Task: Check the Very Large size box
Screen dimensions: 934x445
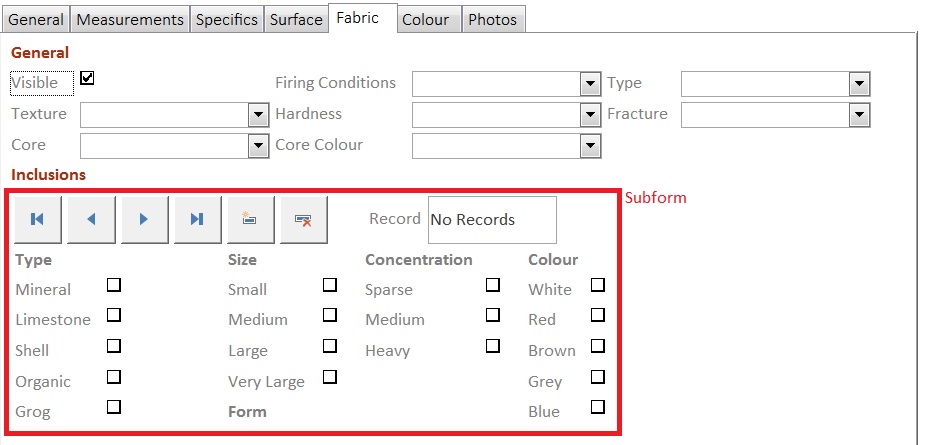Action: point(330,376)
